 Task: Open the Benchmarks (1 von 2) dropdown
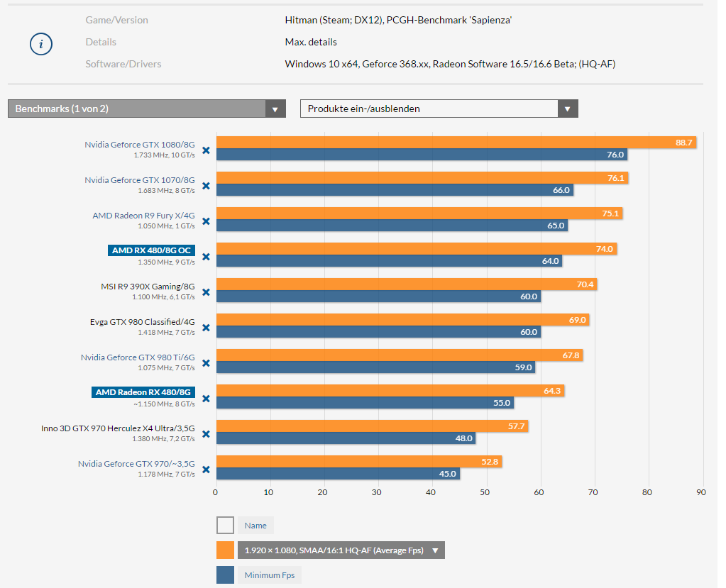[x=147, y=109]
